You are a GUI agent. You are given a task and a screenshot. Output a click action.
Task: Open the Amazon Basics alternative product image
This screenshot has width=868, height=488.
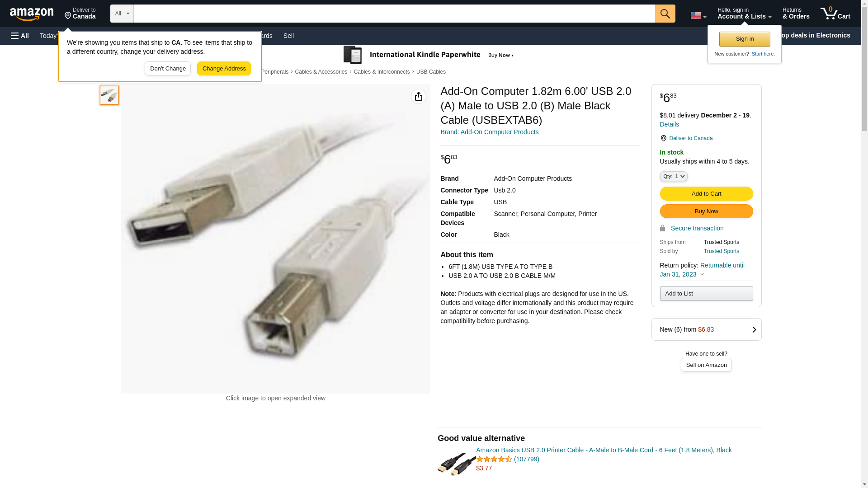click(456, 464)
